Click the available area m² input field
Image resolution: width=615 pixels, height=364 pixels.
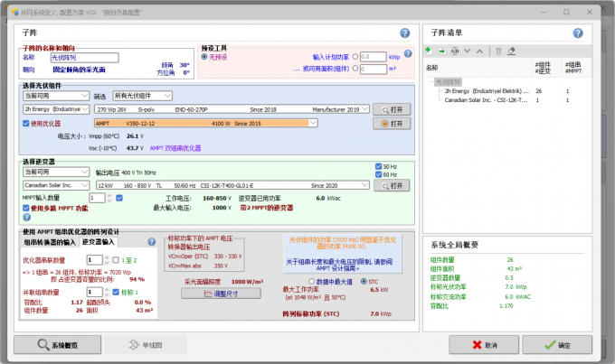pos(373,69)
